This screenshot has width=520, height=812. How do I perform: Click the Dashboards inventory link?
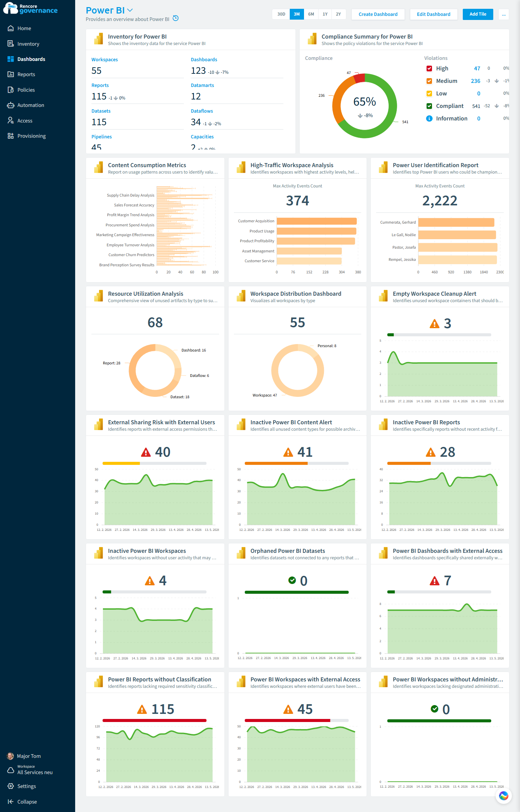(204, 60)
